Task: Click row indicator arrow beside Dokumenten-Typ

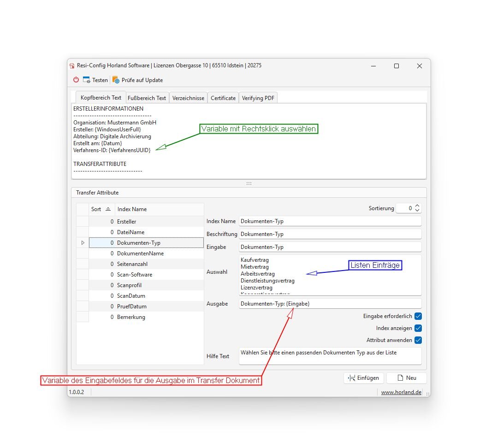Action: 83,242
